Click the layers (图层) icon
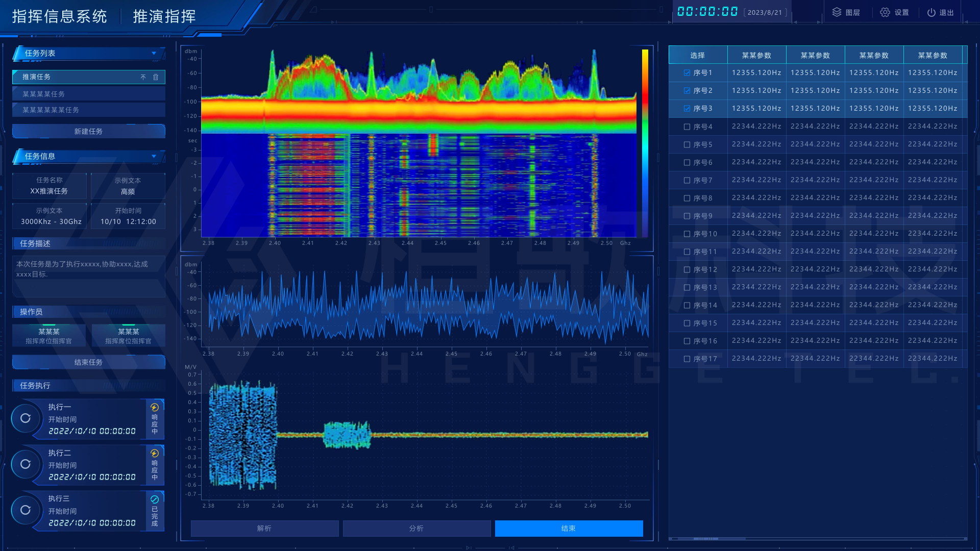This screenshot has width=980, height=551. 837,12
